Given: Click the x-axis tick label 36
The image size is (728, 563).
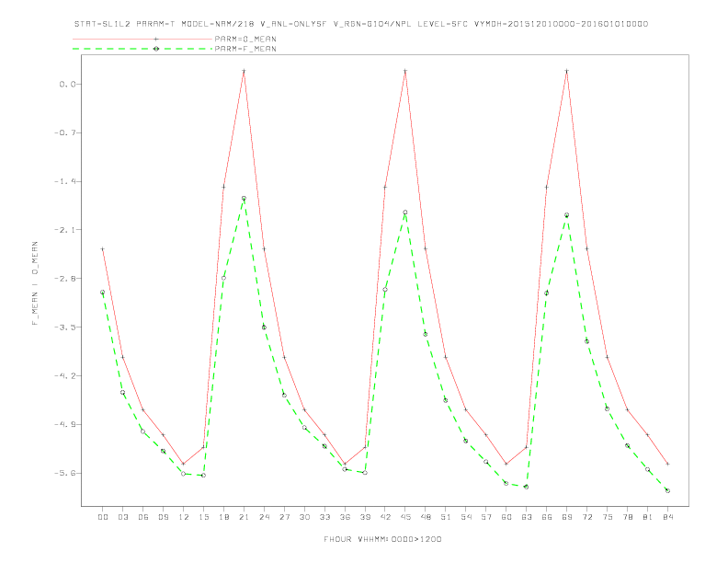Looking at the screenshot, I should (345, 517).
